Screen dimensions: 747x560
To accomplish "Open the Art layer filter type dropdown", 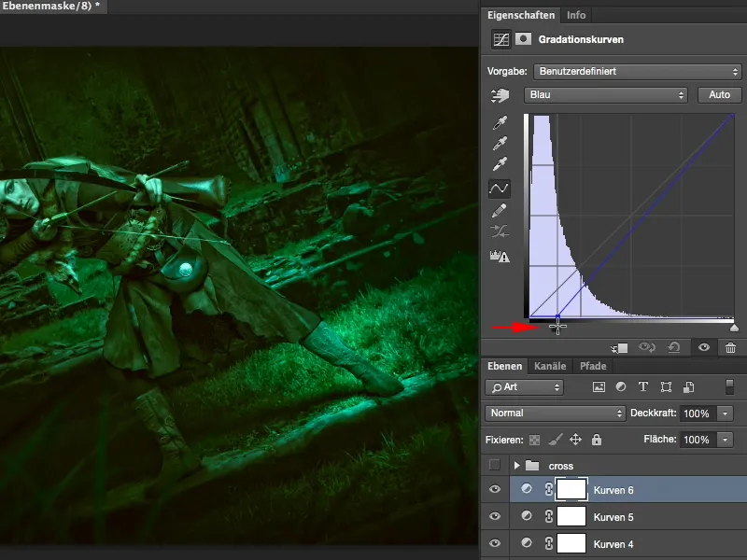I will (524, 387).
